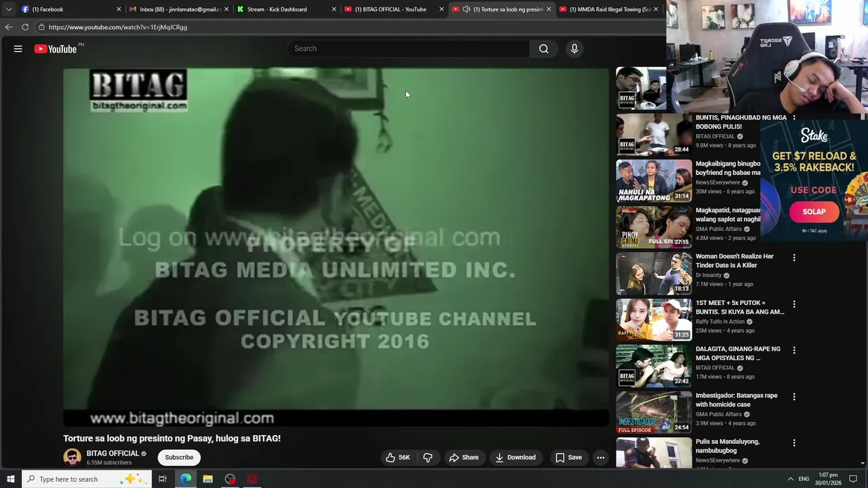This screenshot has height=488, width=868.
Task: Open 'Imbestigador: Batangas rape with homicide case' title
Action: (x=736, y=400)
